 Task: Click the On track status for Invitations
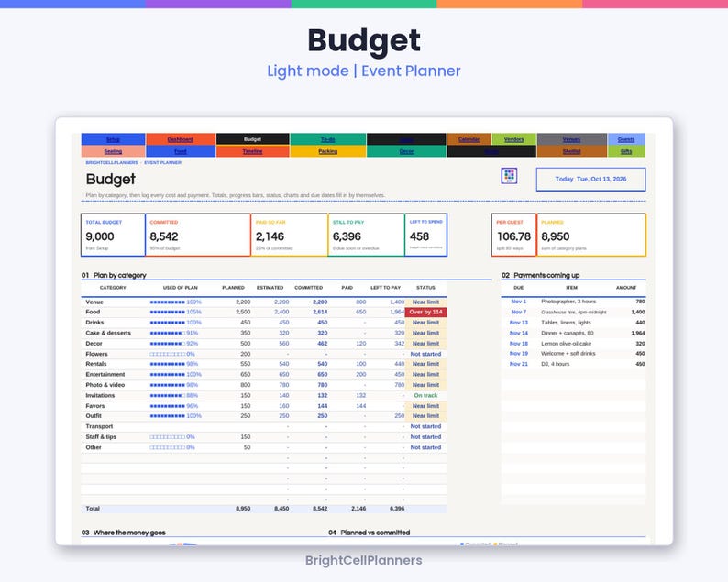coord(425,396)
